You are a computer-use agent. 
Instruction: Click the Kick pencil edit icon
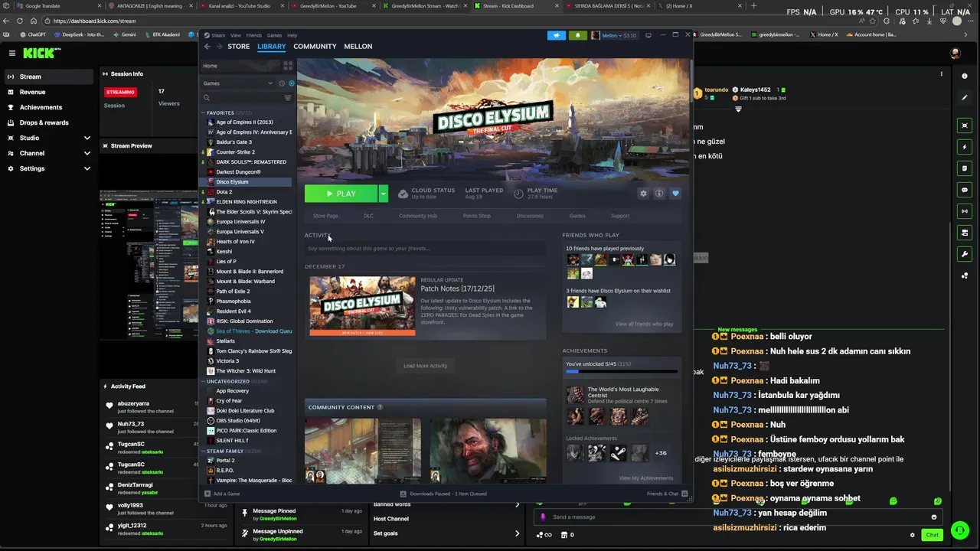tap(965, 98)
